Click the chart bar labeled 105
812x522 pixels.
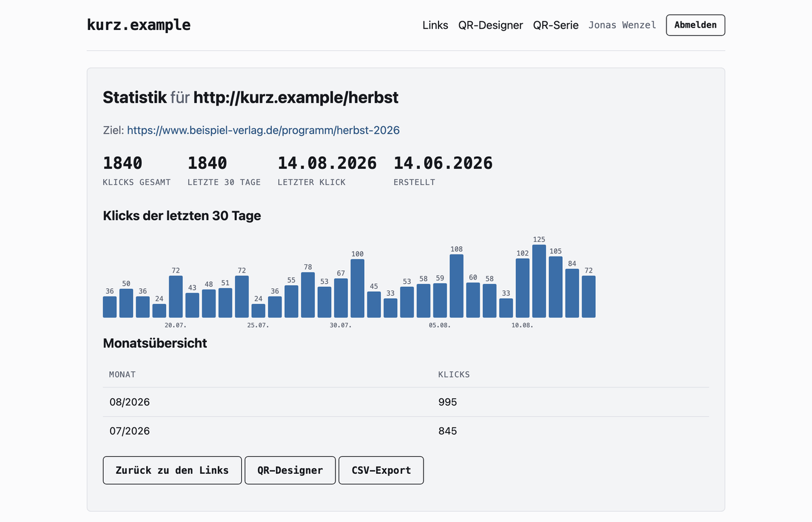(555, 287)
